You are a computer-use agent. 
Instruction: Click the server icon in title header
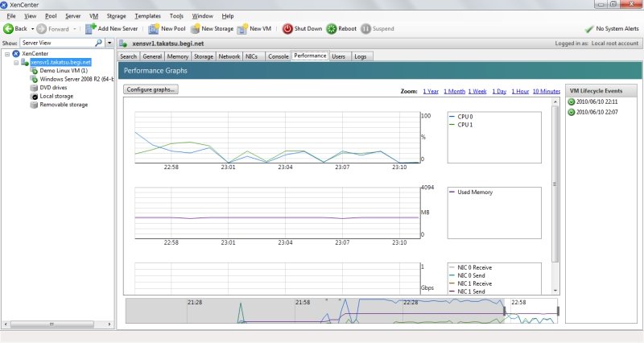[x=123, y=43]
